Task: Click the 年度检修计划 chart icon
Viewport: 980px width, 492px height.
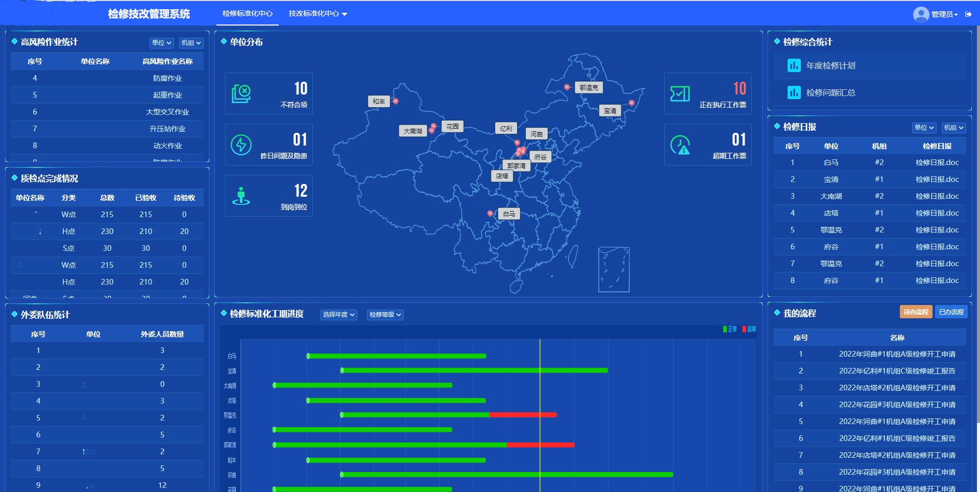Action: tap(794, 65)
